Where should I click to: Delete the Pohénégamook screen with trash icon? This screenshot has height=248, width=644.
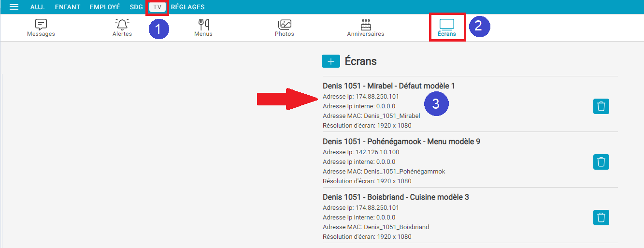coord(601,162)
